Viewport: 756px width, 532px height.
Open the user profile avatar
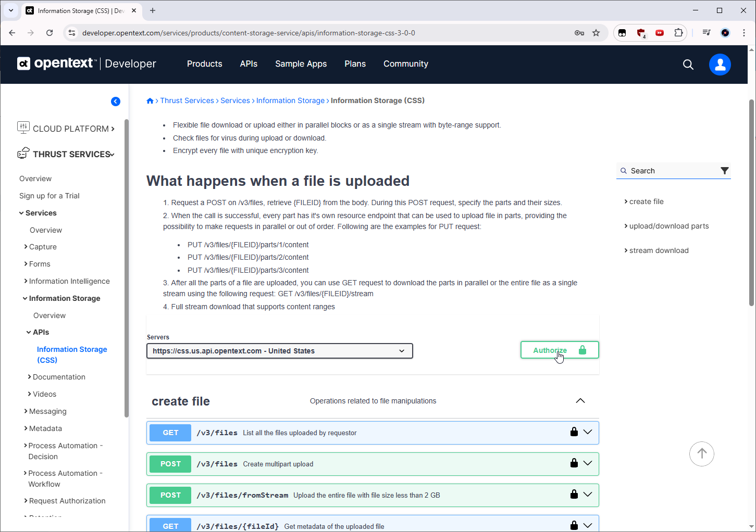pyautogui.click(x=720, y=64)
